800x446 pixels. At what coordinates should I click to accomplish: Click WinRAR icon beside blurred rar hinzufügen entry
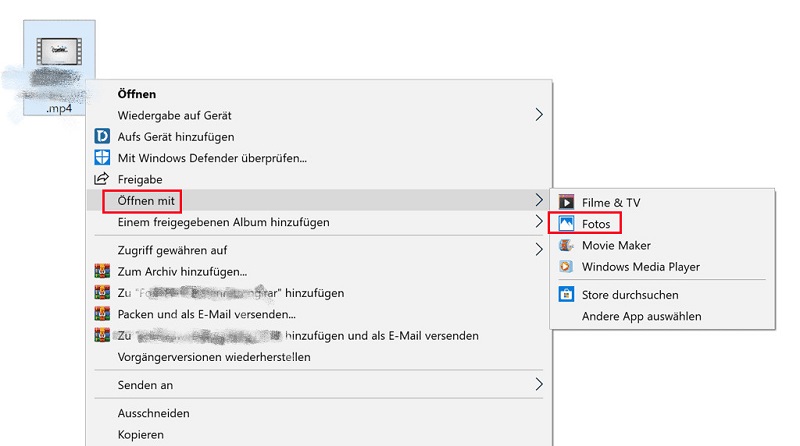tap(102, 292)
